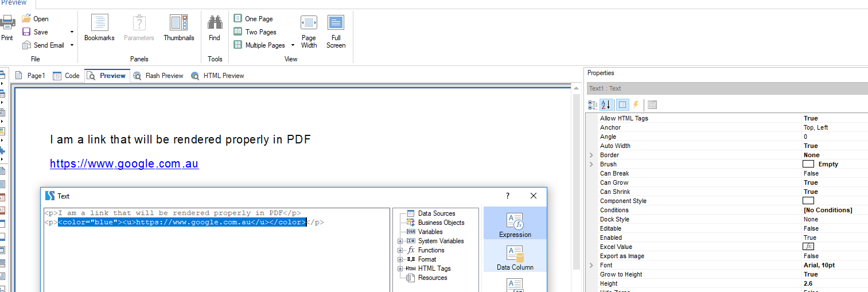Screen dimensions: 868x292
Task: Toggle Can Break value False
Action: tap(811, 173)
